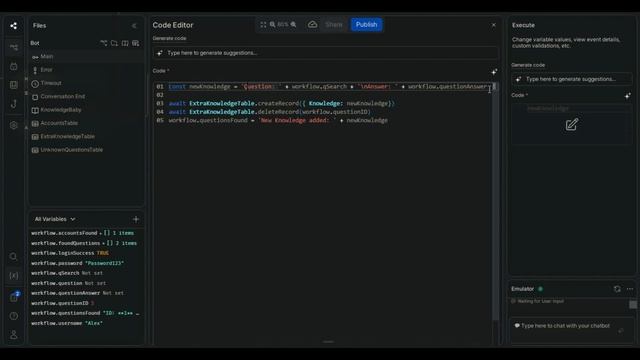The image size is (640, 360).
Task: Create a new table in Bot header
Action: point(136,43)
